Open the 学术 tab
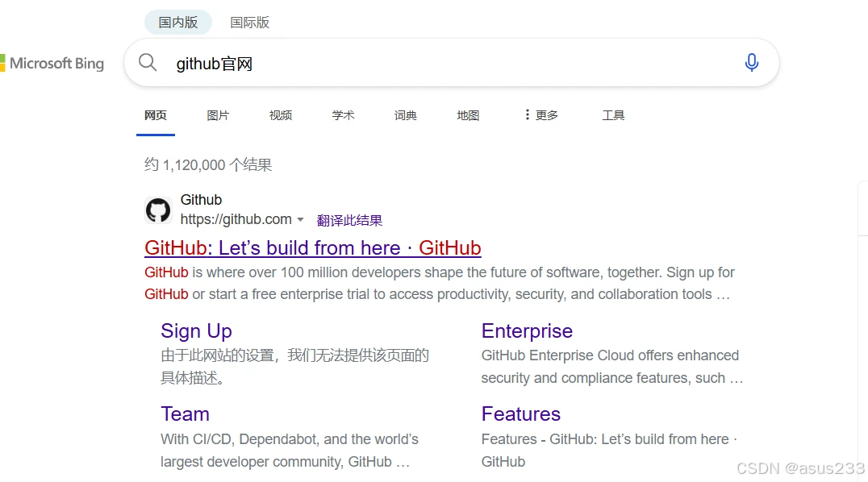 (343, 115)
